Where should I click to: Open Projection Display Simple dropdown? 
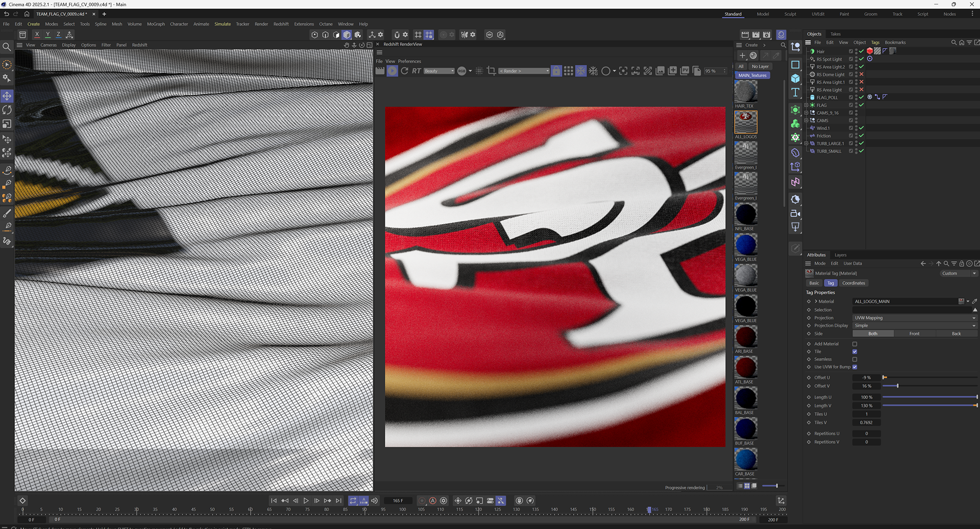[x=915, y=325]
